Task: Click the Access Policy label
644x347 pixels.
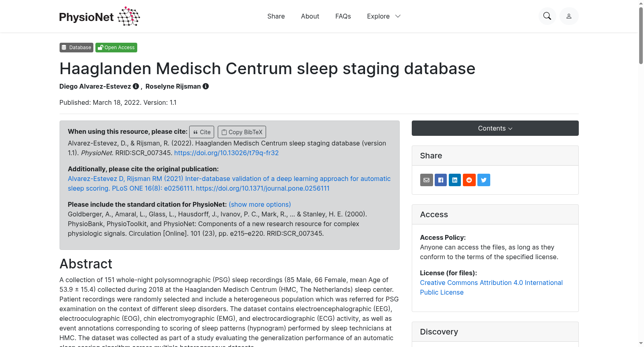Action: tap(443, 237)
